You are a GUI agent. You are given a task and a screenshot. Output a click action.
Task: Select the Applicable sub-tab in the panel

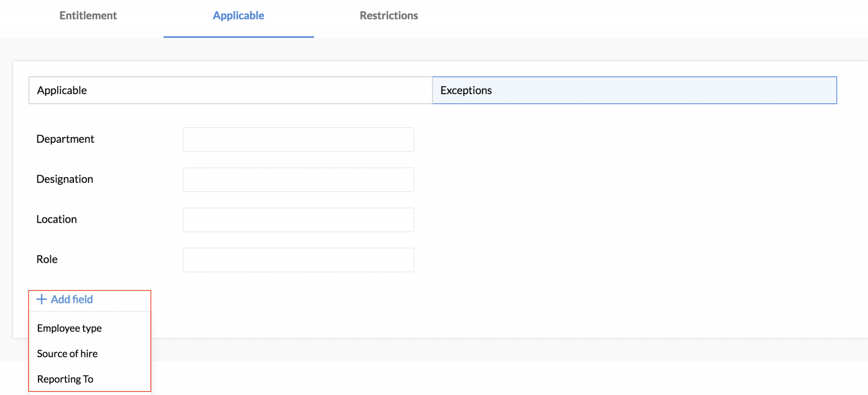(x=230, y=90)
